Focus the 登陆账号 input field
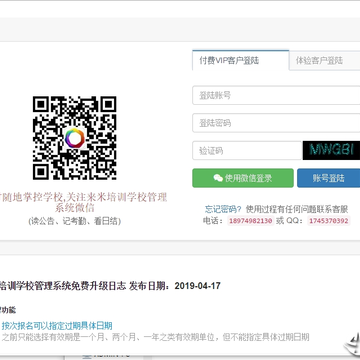 276,95
